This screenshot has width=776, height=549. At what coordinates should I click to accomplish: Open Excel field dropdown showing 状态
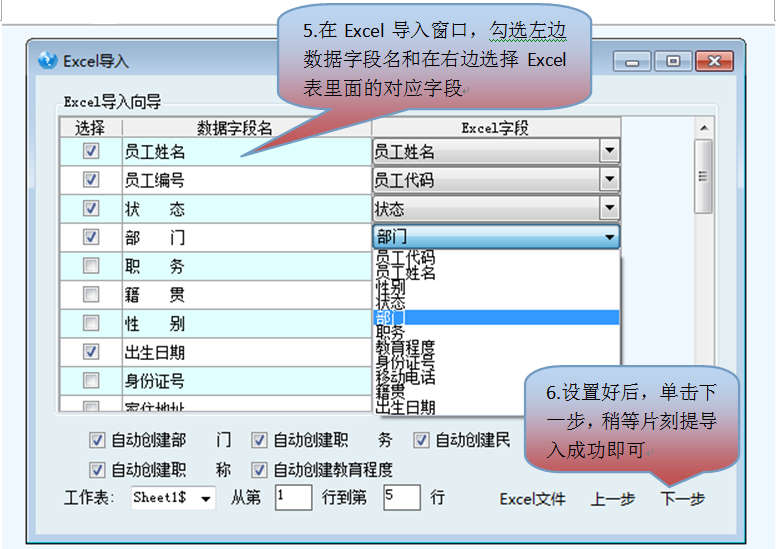pos(610,208)
